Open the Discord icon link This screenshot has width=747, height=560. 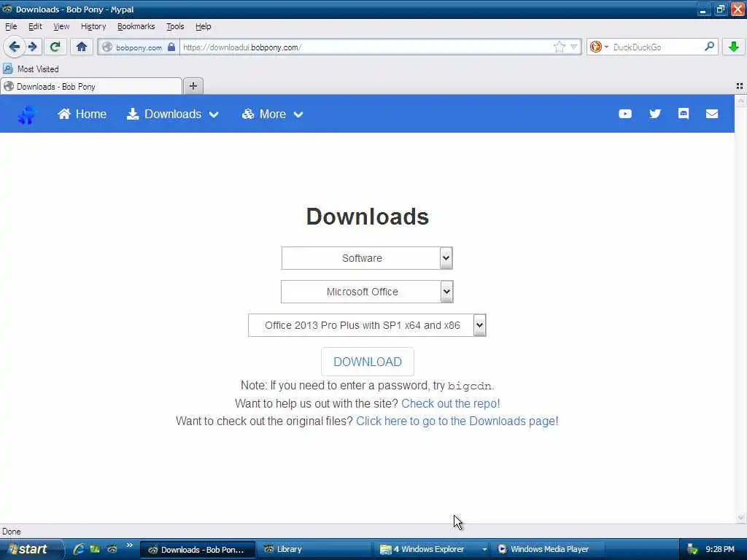coord(683,113)
